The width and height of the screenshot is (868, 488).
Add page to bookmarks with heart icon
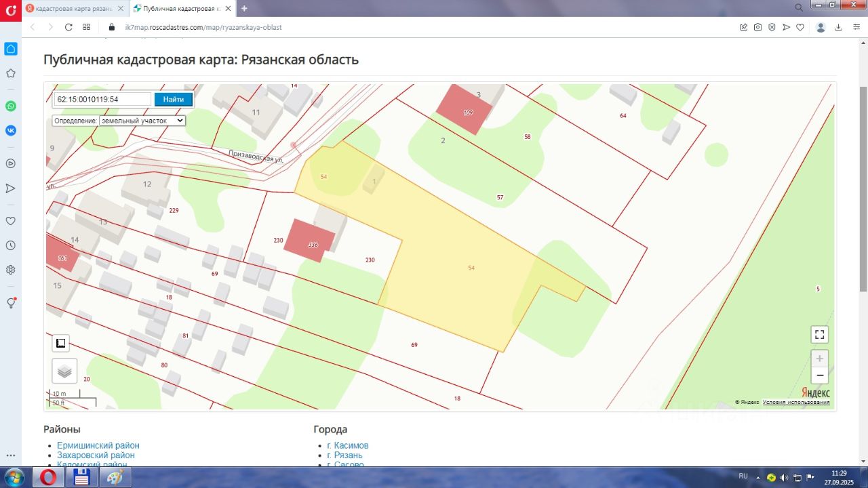(800, 27)
